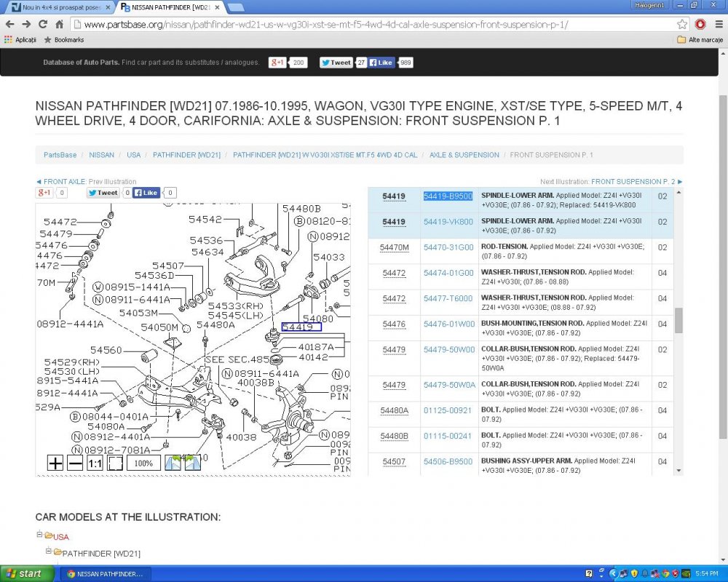Open the AXLE & SUSPENSION breadcrumb link
Image resolution: width=728 pixels, height=582 pixels.
(x=464, y=155)
